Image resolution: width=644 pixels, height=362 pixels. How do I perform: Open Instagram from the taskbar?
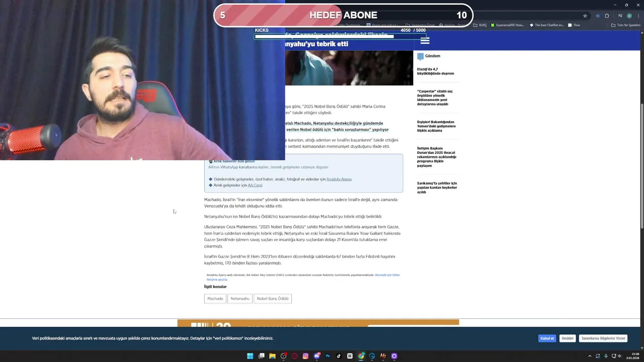click(305, 356)
